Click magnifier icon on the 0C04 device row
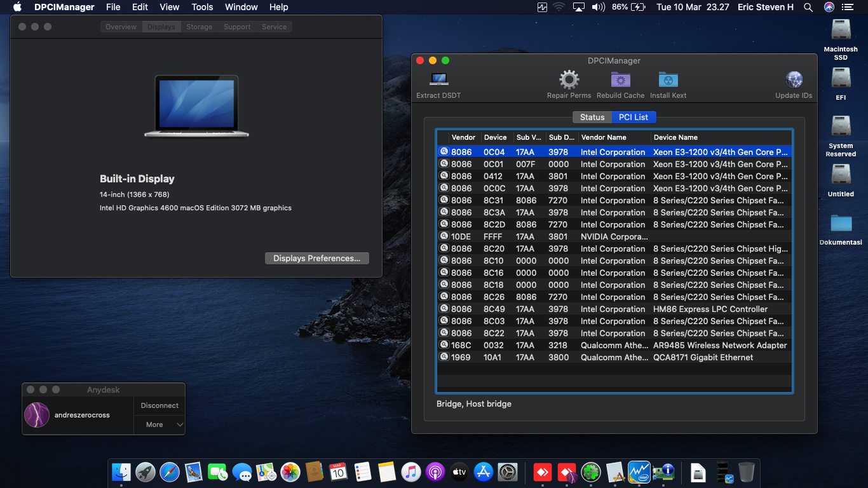The height and width of the screenshot is (488, 868). 444,152
